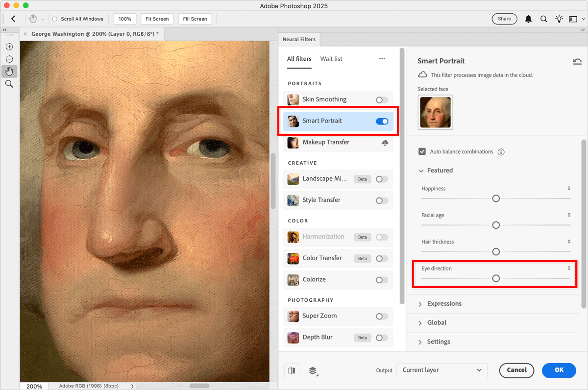This screenshot has width=588, height=390.
Task: Select the Neural Filters panel tab
Action: tap(299, 39)
